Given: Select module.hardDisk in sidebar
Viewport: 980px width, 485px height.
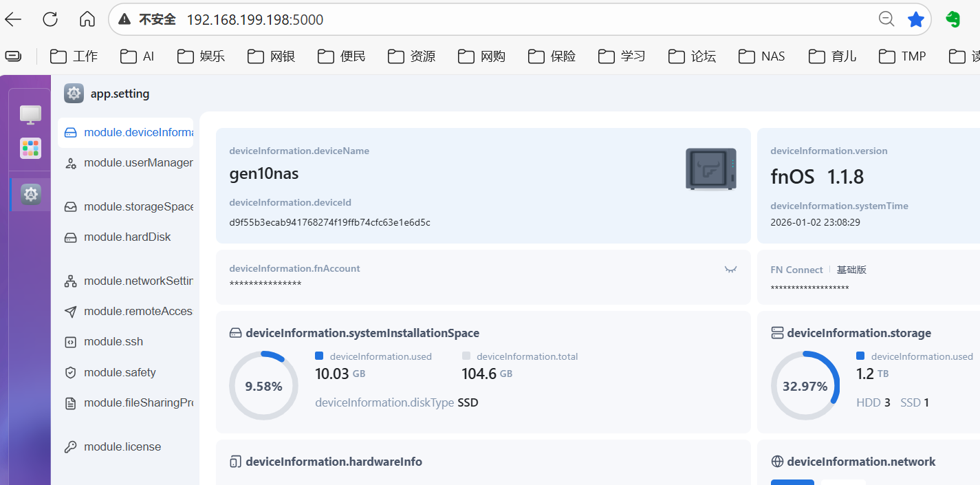Looking at the screenshot, I should 126,237.
